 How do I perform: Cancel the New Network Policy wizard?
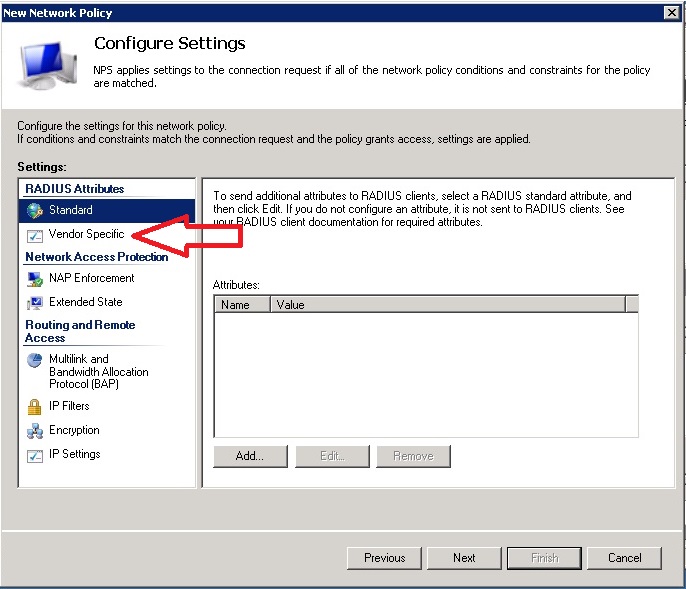(x=624, y=558)
